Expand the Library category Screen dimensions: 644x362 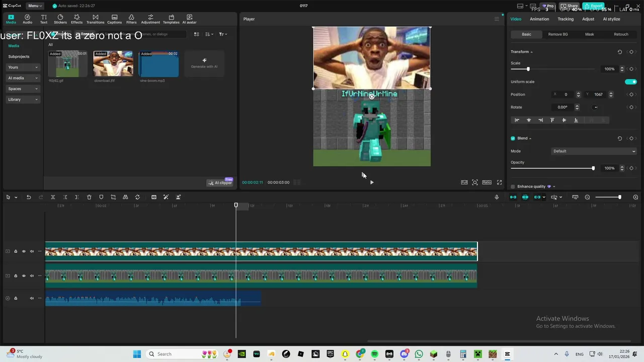tap(23, 100)
